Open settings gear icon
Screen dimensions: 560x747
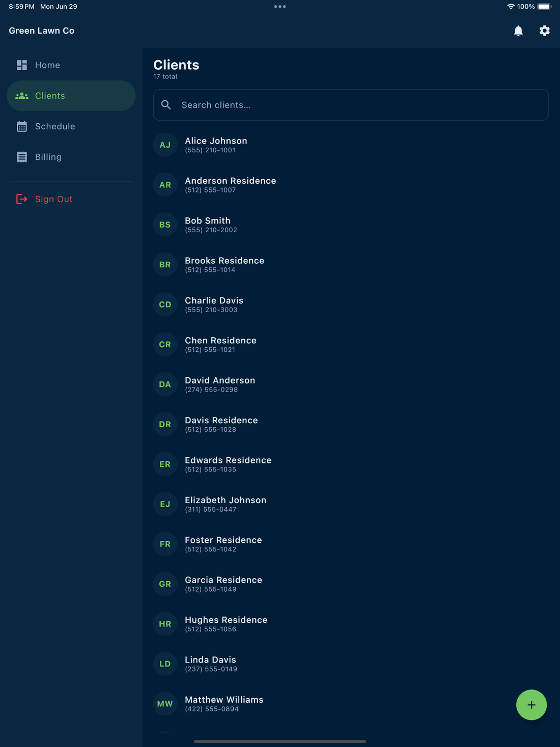(545, 31)
